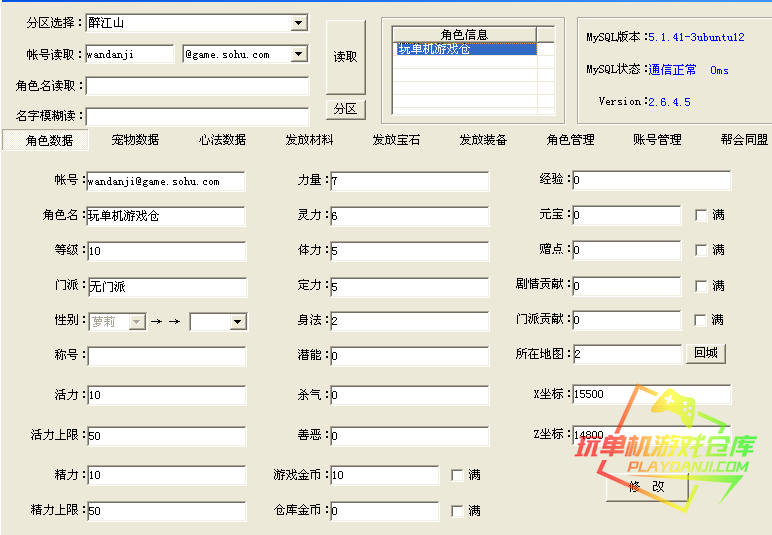Check the 满 box for 门派贡献
The width and height of the screenshot is (772, 535).
pos(701,320)
